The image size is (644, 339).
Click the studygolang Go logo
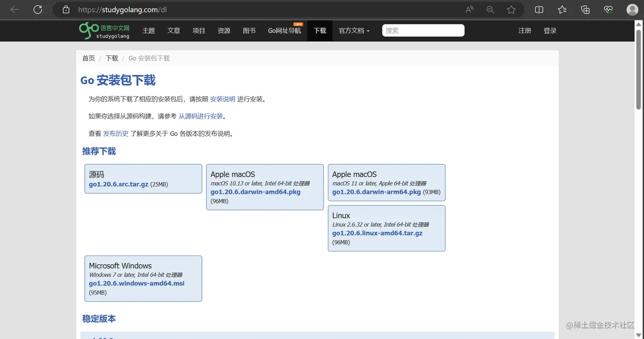pyautogui.click(x=89, y=30)
